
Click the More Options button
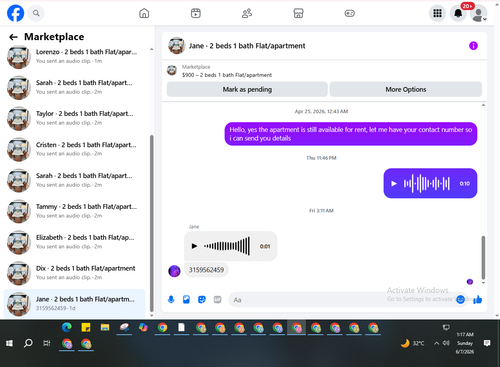pyautogui.click(x=406, y=89)
